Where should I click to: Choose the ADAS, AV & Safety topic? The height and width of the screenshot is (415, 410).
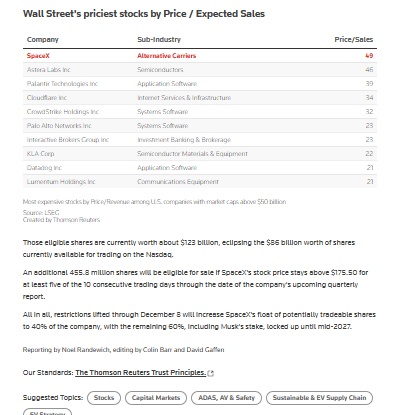[226, 398]
